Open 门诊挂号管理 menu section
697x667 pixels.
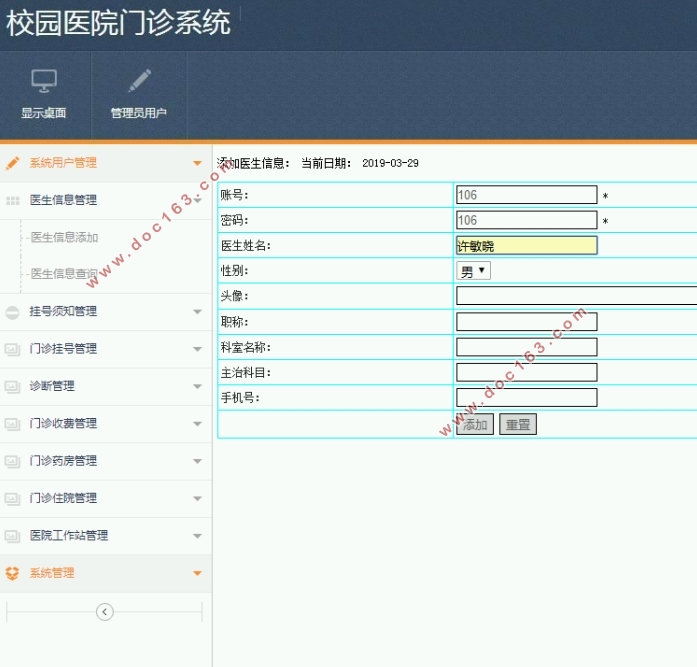click(x=106, y=349)
